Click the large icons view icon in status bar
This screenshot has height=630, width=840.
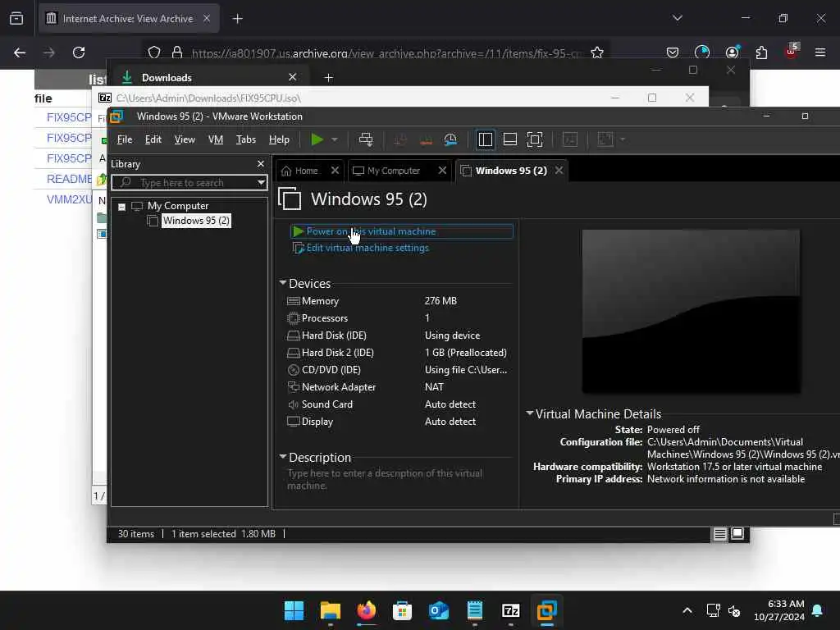coord(737,533)
